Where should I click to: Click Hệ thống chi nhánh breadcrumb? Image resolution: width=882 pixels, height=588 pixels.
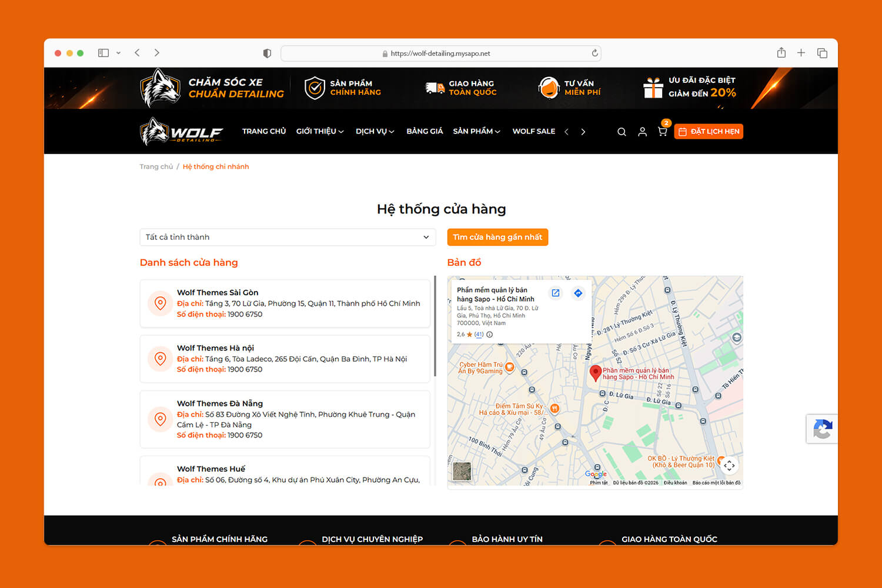click(x=216, y=166)
